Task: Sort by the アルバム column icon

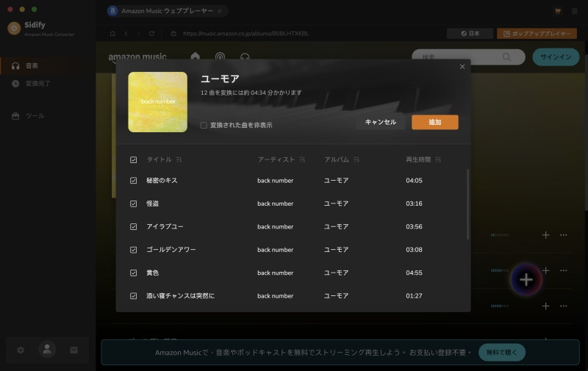Action: click(356, 159)
